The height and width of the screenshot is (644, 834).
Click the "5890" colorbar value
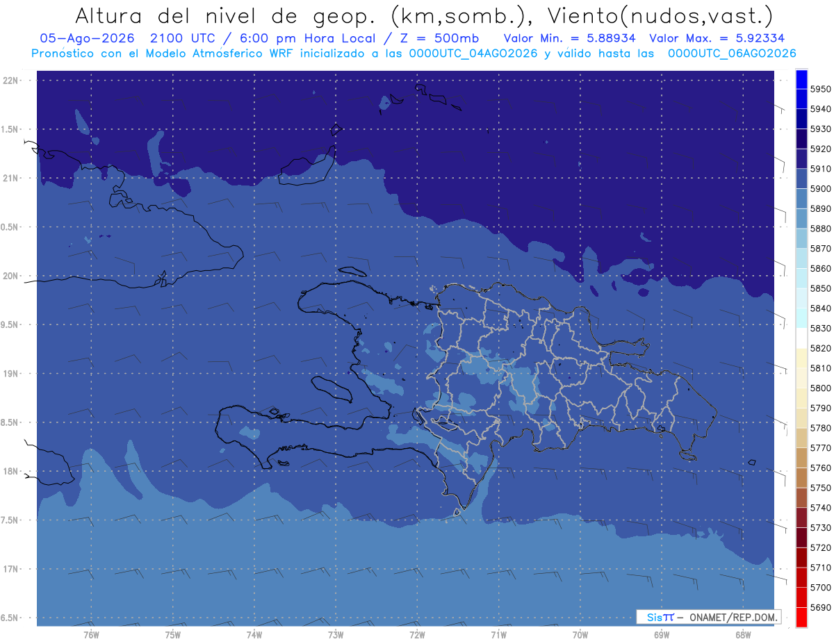click(x=820, y=208)
